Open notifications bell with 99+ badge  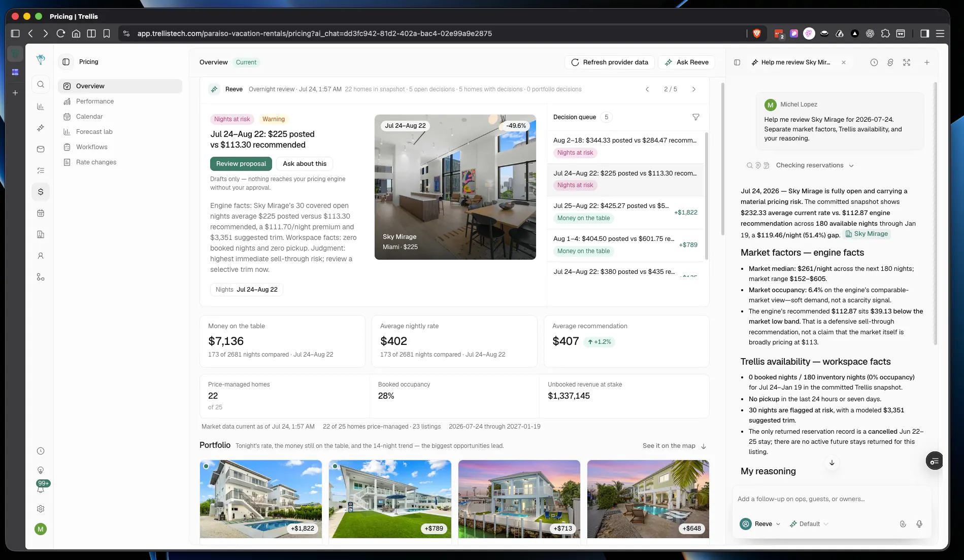41,488
